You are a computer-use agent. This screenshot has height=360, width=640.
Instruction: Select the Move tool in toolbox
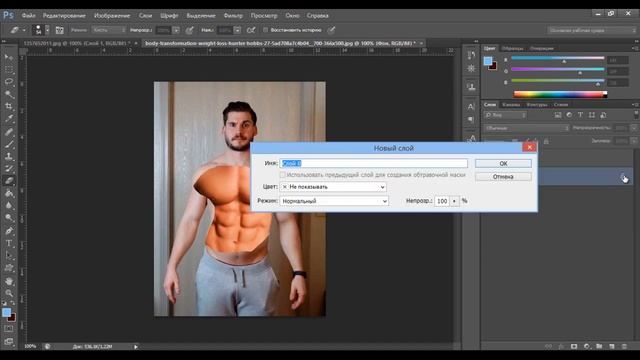pyautogui.click(x=9, y=57)
